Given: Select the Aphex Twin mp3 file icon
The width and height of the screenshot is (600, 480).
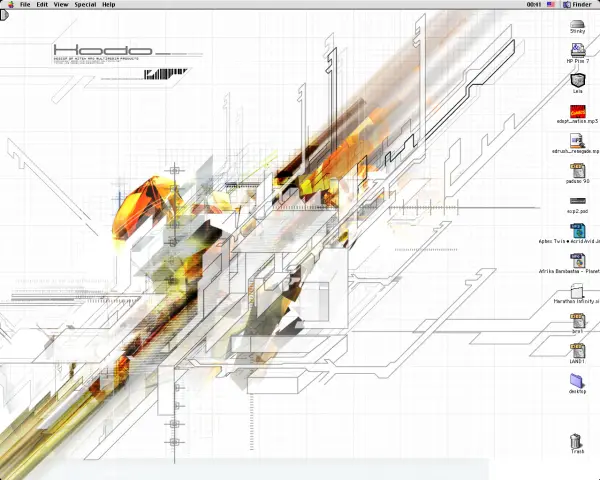Looking at the screenshot, I should [577, 231].
